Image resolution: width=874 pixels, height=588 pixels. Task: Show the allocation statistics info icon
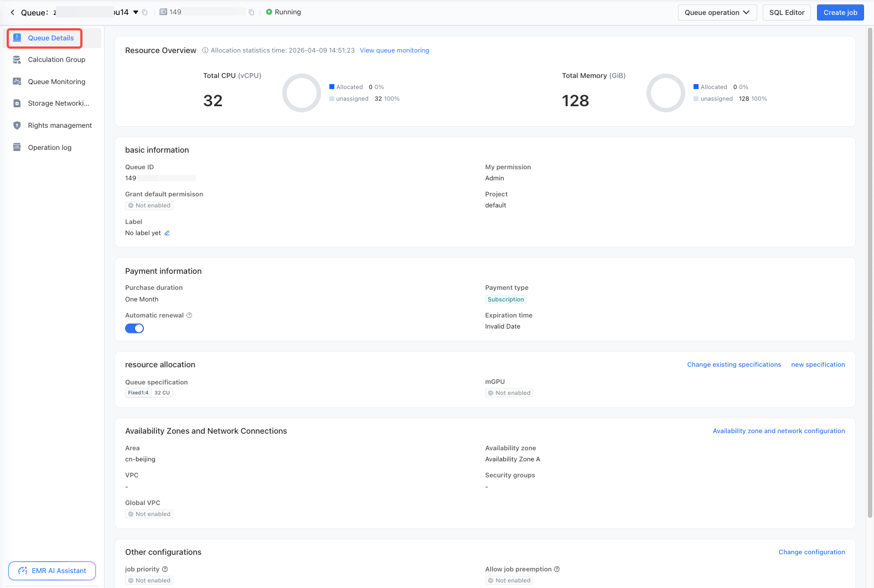[x=205, y=50]
